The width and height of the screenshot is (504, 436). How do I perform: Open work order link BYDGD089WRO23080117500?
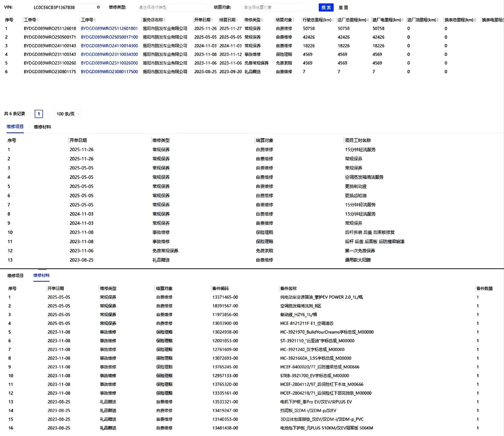pyautogui.click(x=109, y=72)
